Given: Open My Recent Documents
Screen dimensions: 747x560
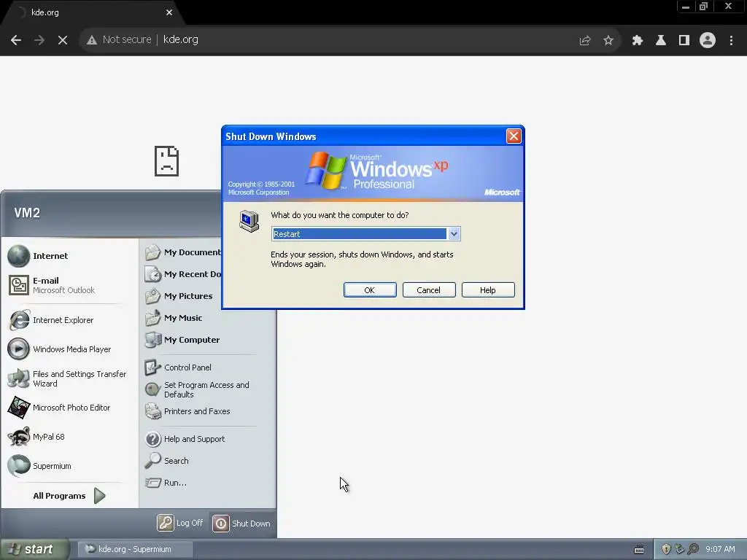Looking at the screenshot, I should point(183,274).
